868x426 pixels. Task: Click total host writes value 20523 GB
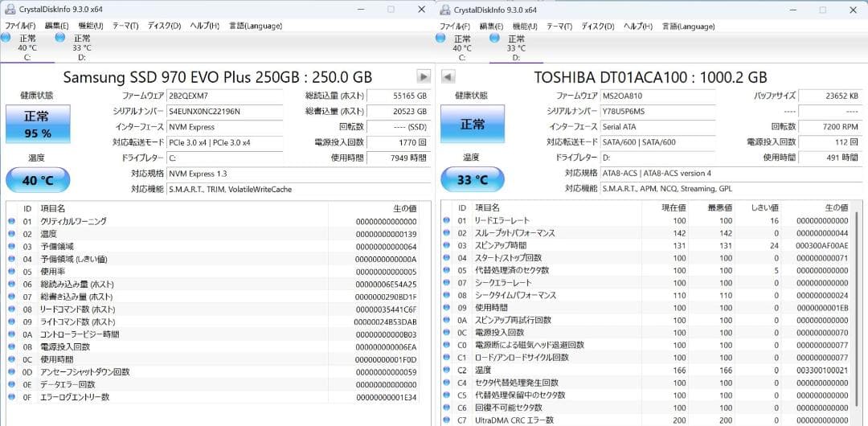[x=398, y=112]
